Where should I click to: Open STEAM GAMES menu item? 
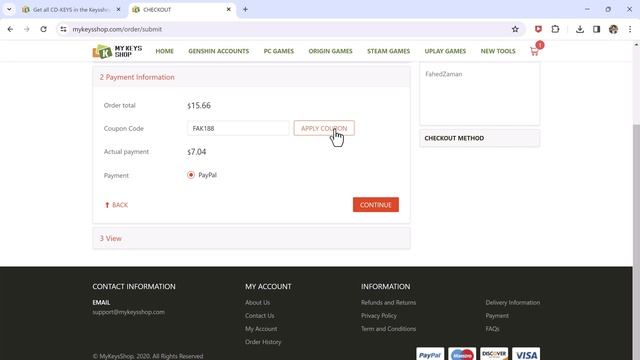388,51
